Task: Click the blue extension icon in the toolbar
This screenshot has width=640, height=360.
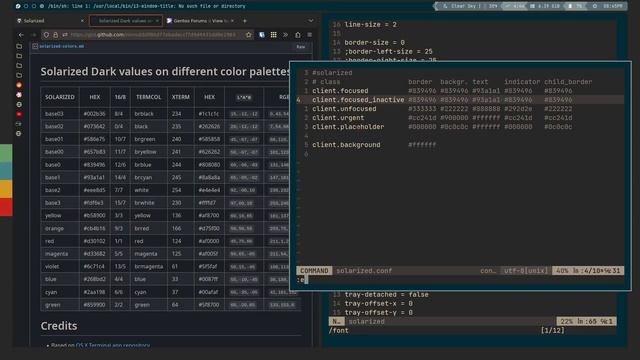Action: pos(262,35)
